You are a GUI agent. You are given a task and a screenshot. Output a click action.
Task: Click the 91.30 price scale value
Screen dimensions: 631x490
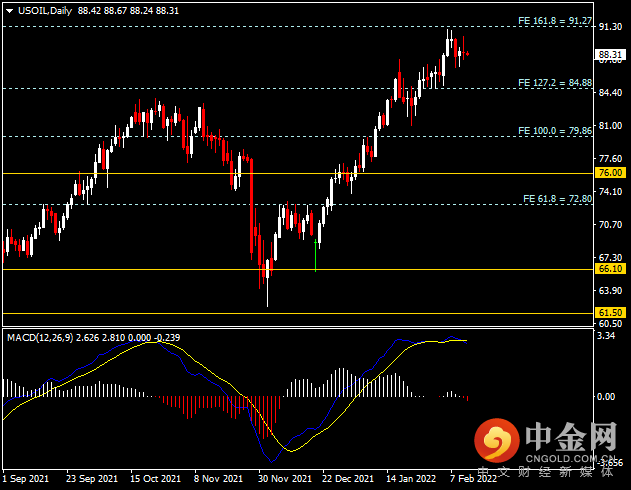point(610,27)
